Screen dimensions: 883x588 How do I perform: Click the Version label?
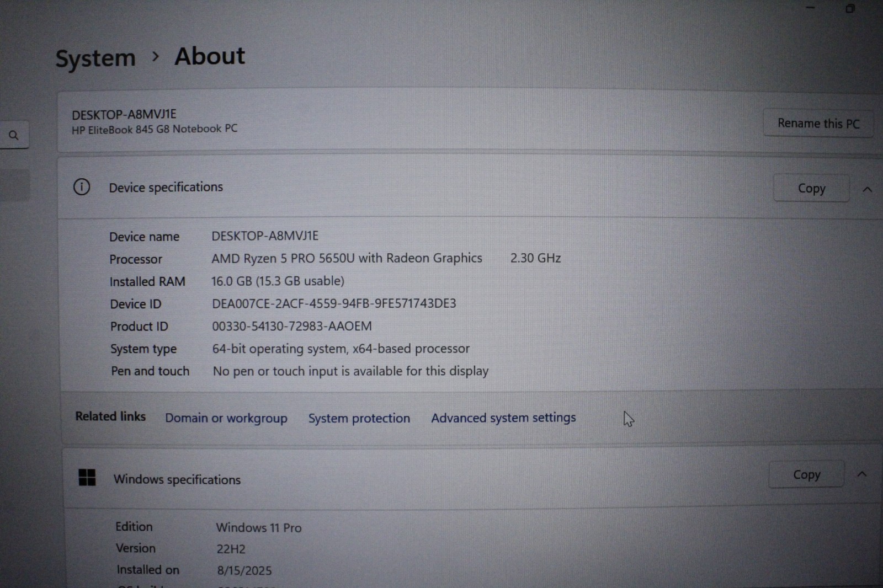click(x=136, y=548)
